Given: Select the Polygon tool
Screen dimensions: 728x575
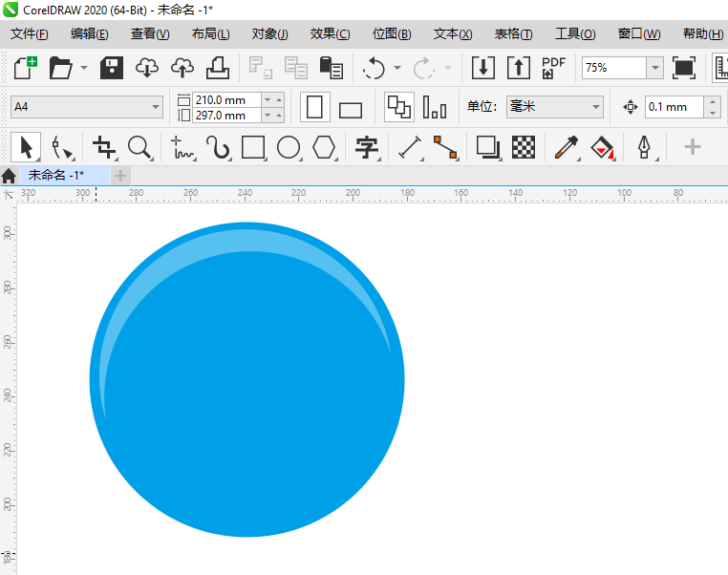Looking at the screenshot, I should tap(325, 147).
